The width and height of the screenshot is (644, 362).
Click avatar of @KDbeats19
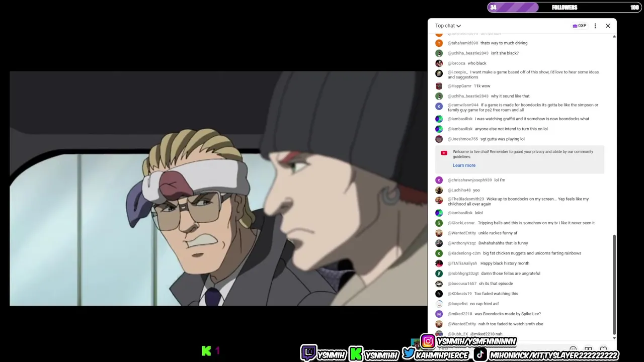(x=439, y=294)
